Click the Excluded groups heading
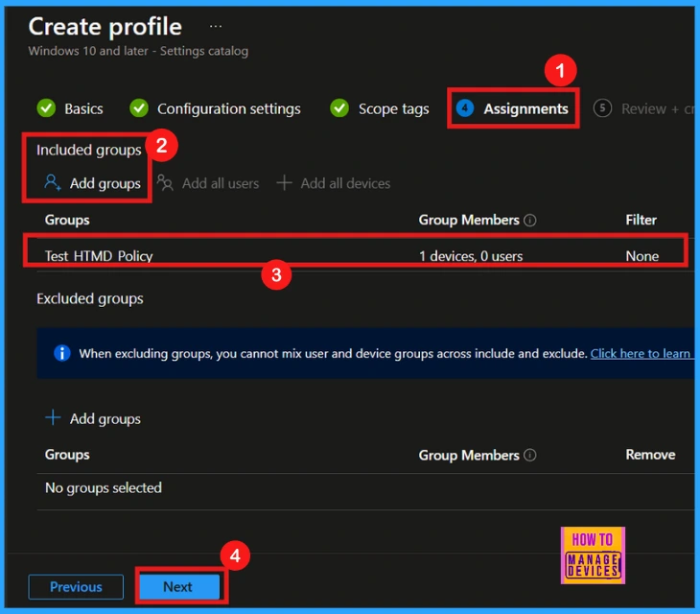This screenshot has height=614, width=700. [x=90, y=298]
